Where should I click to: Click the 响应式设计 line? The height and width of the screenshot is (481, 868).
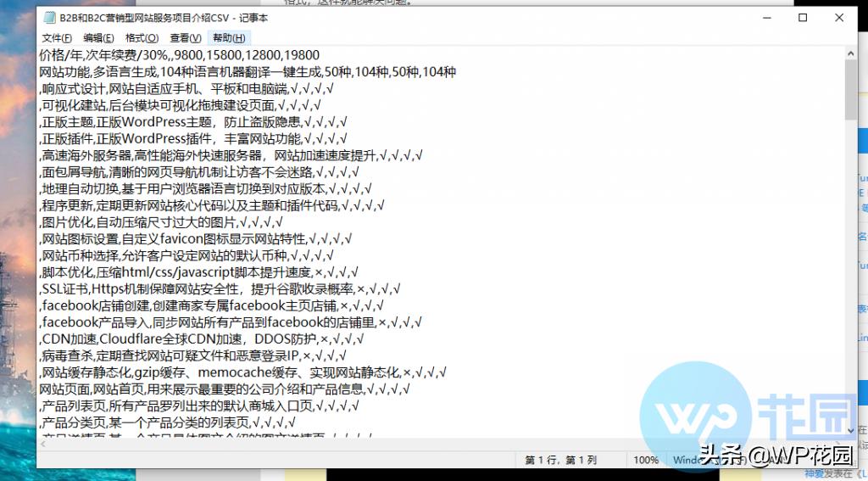[186, 88]
